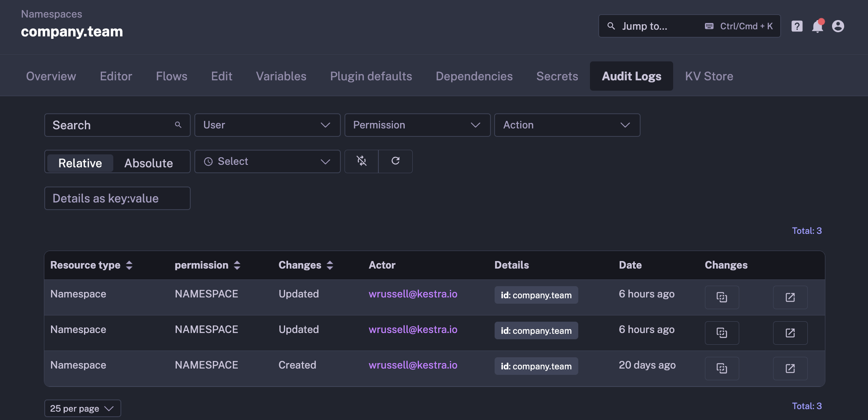Screen dimensions: 868x420
Task: Change page size via 25 per page dropdown
Action: click(82, 408)
